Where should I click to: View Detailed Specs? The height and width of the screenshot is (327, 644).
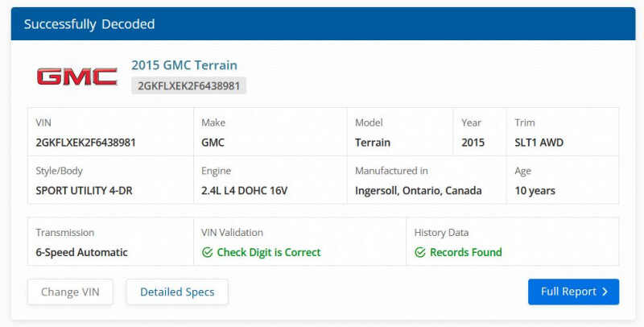(177, 292)
